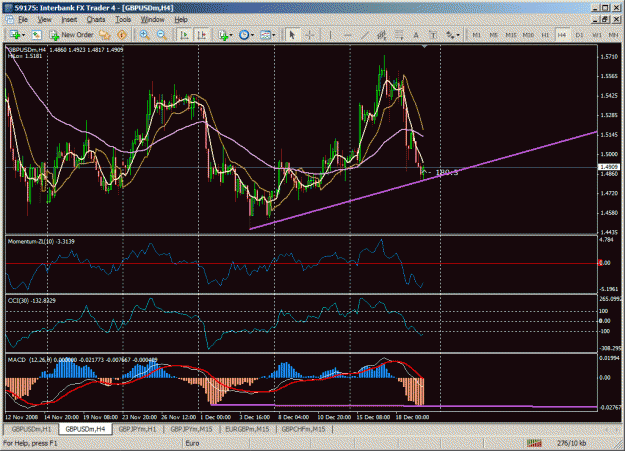Switch timeframe to W1
This screenshot has height=451, width=625.
[x=596, y=35]
